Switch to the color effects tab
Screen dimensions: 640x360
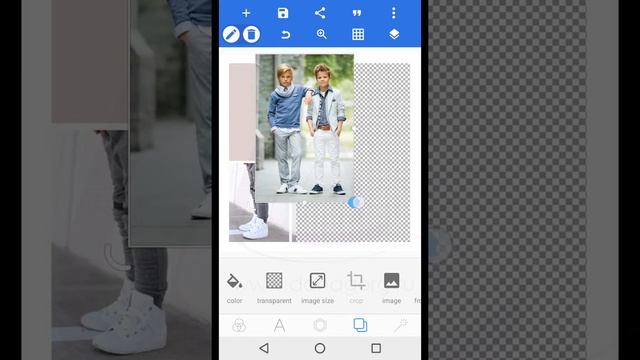239,325
